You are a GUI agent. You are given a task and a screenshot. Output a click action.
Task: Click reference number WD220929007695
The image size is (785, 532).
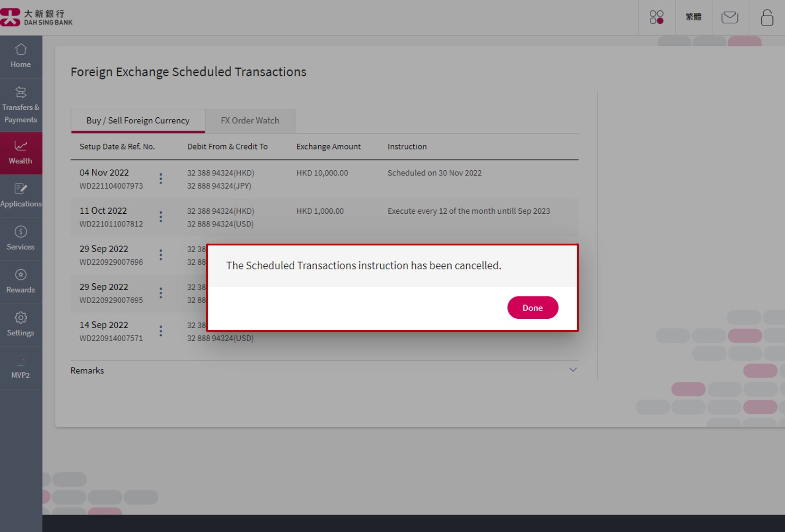pos(111,300)
